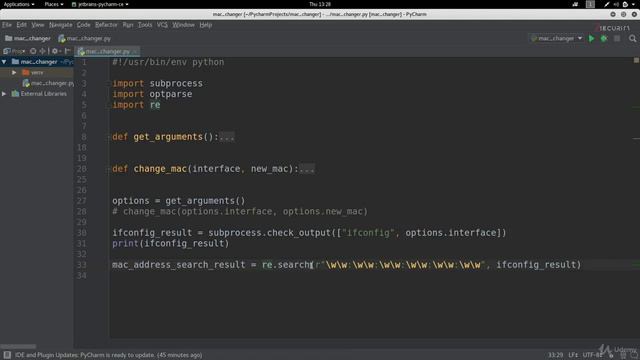Open the mac_changer run configuration dropdown
The height and width of the screenshot is (360, 640).
(557, 38)
